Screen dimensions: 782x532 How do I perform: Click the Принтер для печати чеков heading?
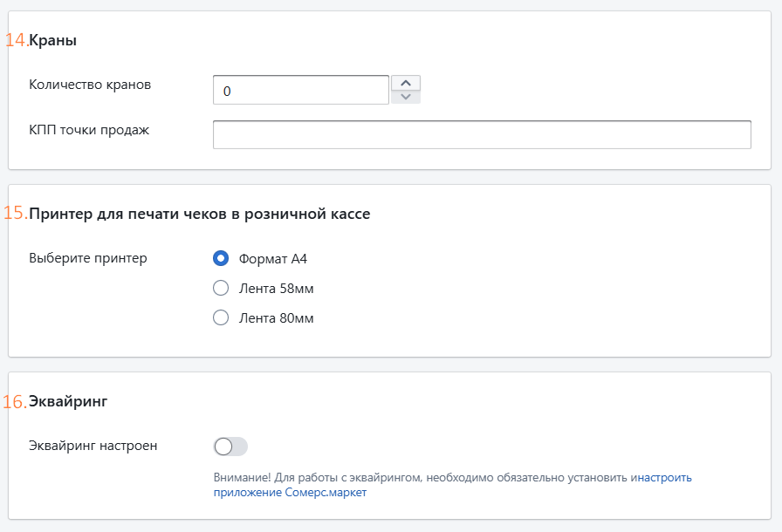[200, 214]
